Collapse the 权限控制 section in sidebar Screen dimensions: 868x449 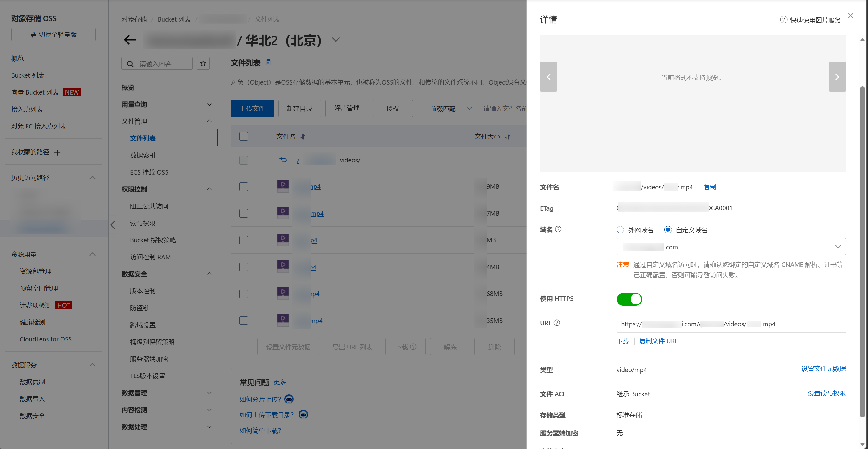tap(209, 189)
